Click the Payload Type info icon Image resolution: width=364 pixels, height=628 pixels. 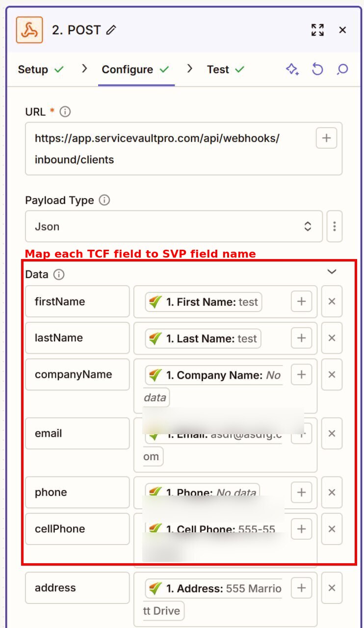click(104, 200)
